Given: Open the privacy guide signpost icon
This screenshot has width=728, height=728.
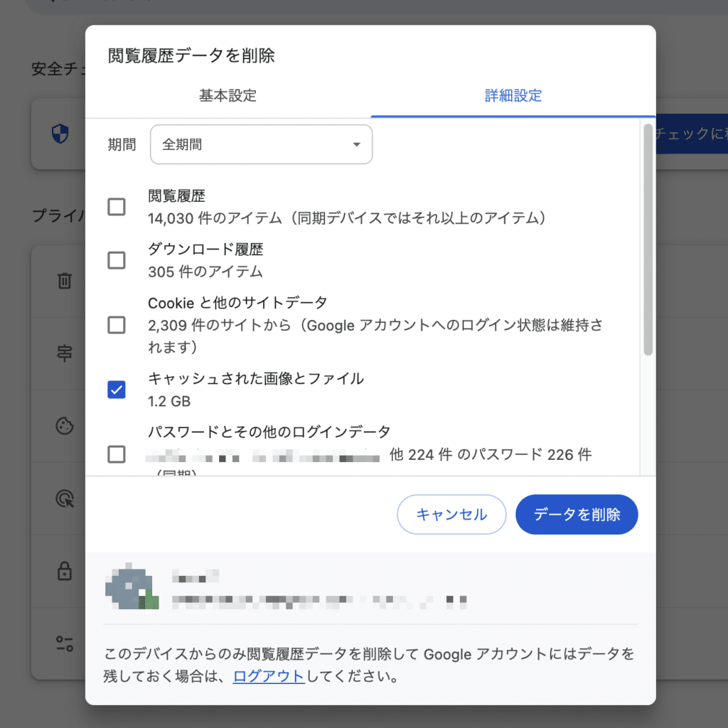Looking at the screenshot, I should [x=63, y=354].
